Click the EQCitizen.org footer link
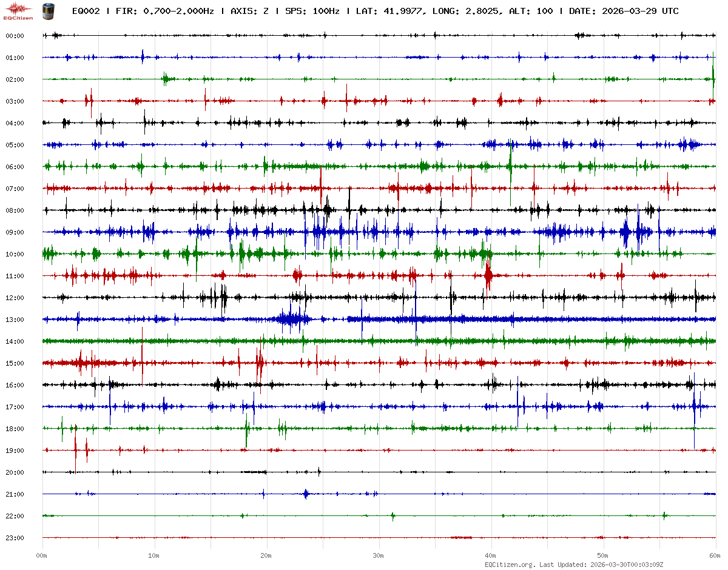Image resolution: width=728 pixels, height=570 pixels. [510, 565]
